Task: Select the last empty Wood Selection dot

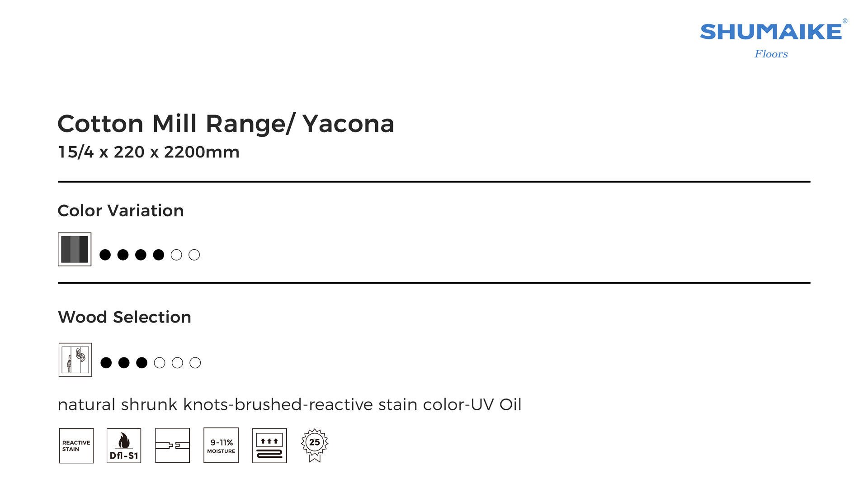Action: [195, 363]
